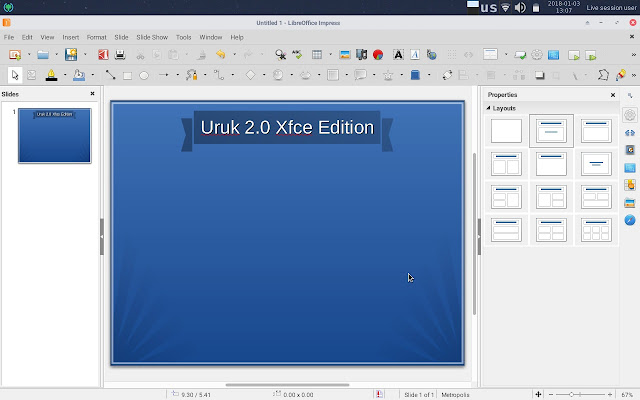640x400 pixels.
Task: Open sidebar Properties gear deck
Action: (x=630, y=115)
